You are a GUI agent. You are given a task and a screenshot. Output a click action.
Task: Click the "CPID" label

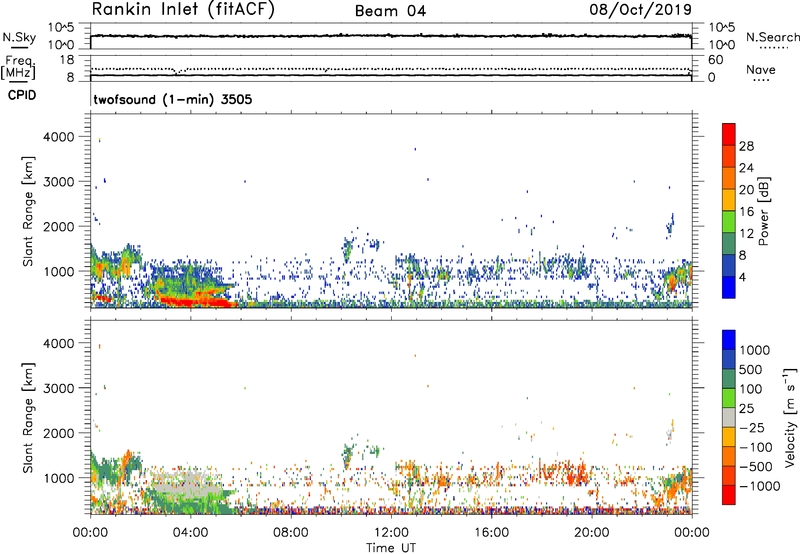coord(21,95)
